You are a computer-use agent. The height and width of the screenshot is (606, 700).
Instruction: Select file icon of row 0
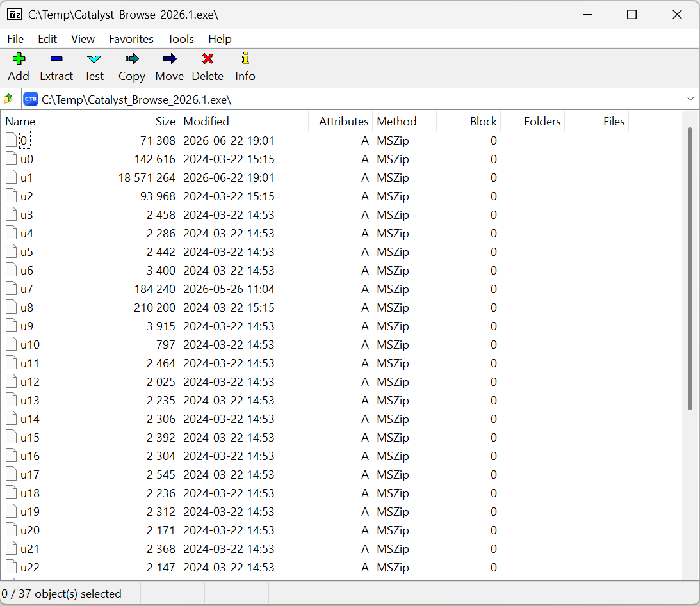(x=11, y=140)
